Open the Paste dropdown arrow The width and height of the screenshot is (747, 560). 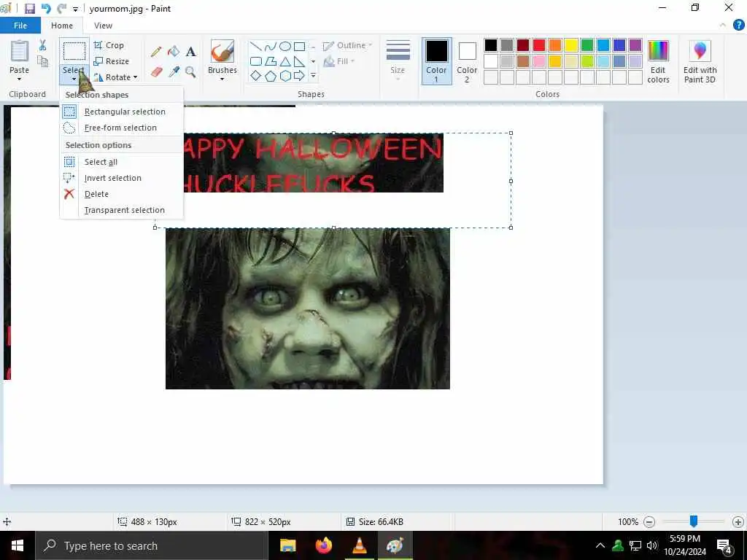(20, 79)
